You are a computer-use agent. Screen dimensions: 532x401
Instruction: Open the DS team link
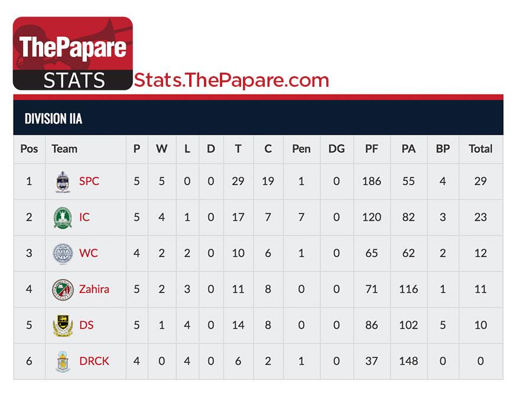pos(86,325)
